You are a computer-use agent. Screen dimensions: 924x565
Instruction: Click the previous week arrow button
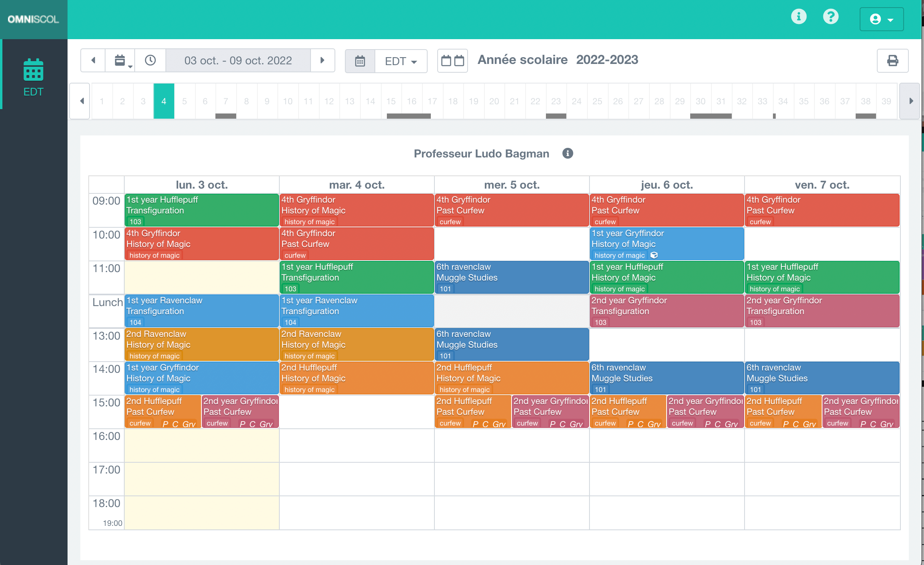(x=93, y=60)
